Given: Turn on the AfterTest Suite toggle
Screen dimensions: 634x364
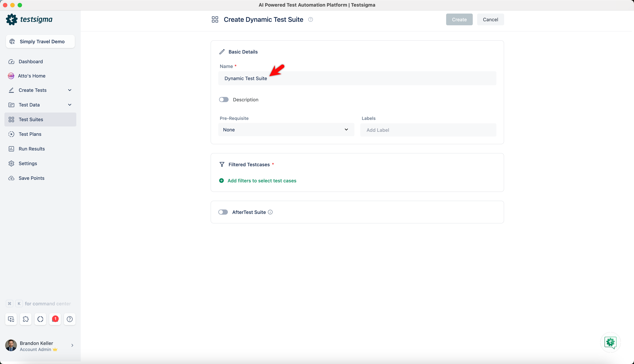Looking at the screenshot, I should (223, 212).
